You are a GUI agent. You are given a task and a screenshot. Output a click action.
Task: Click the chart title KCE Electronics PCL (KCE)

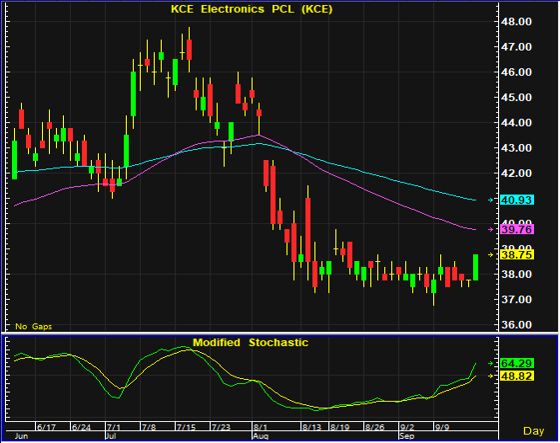[251, 9]
